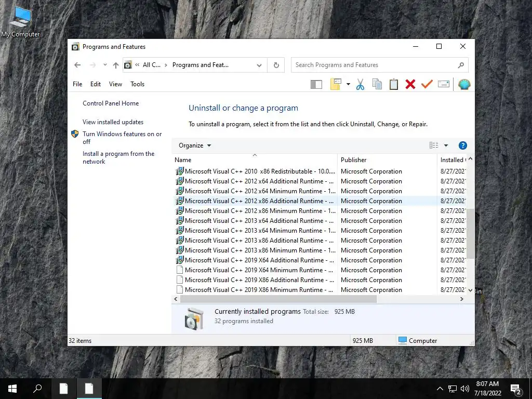Click the Cut scissors icon
The height and width of the screenshot is (399, 532).
360,84
